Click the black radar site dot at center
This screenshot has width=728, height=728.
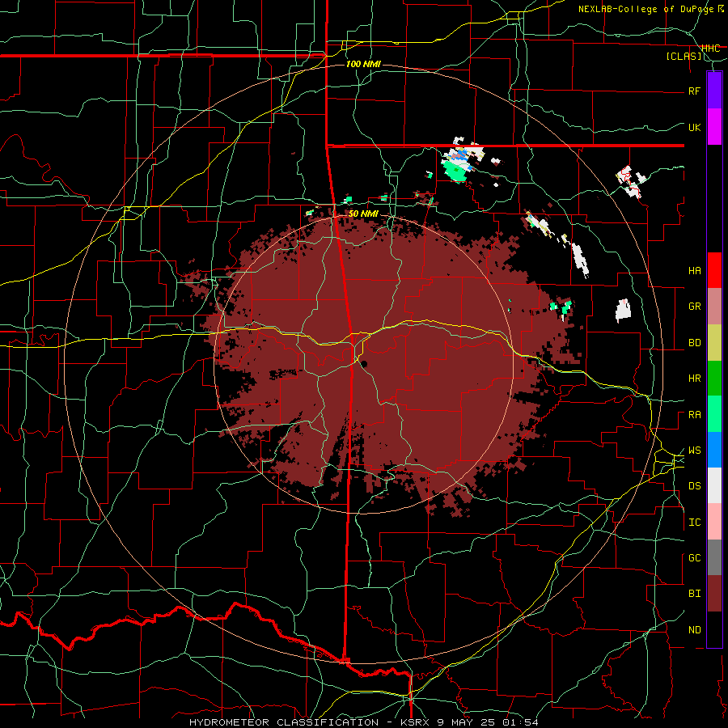click(x=365, y=364)
